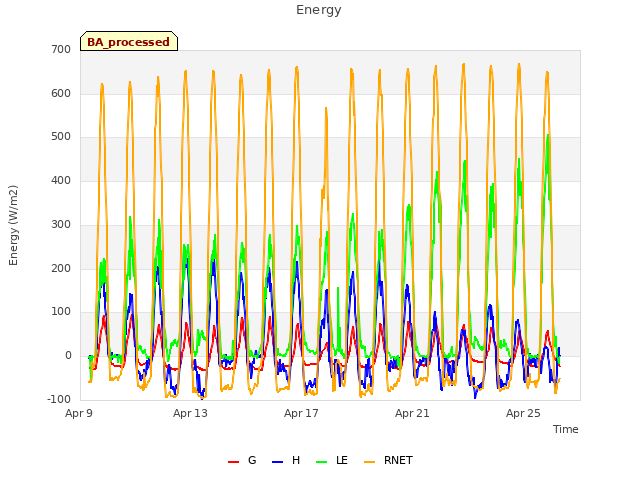Toggle the H series legend entry
Viewport: 640px width, 480px height.
point(286,460)
